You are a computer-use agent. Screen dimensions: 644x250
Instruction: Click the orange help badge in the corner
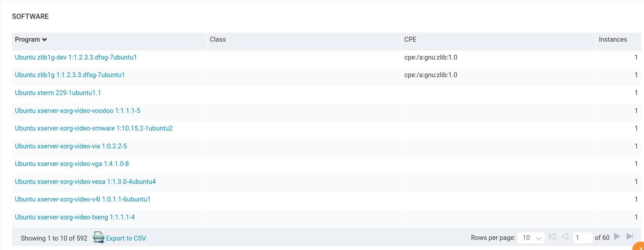tap(639, 247)
